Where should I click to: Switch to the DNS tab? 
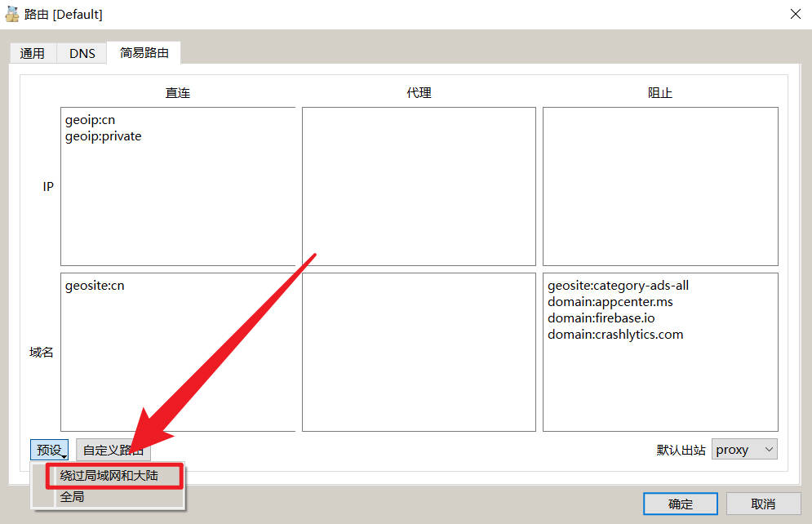(81, 52)
